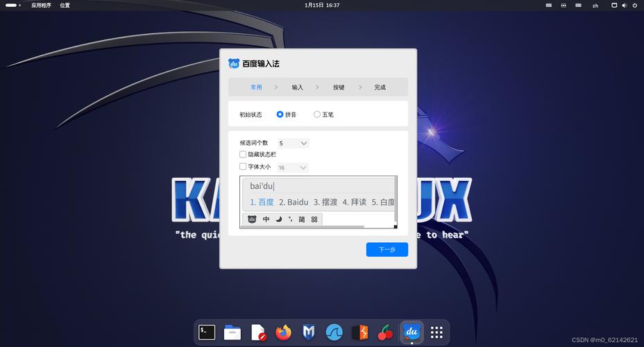Open CherryTree cherry icon in dock
Screen dimensions: 644x347
385,332
